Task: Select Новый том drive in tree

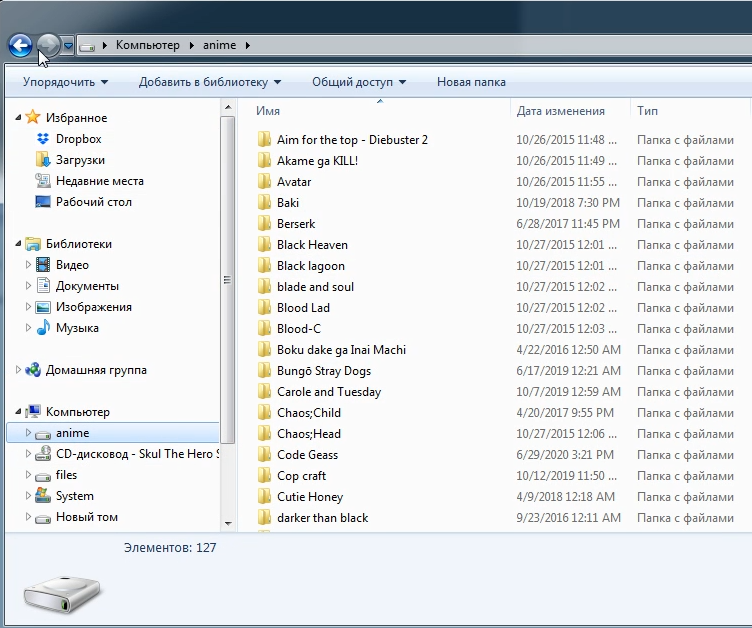Action: coord(86,517)
